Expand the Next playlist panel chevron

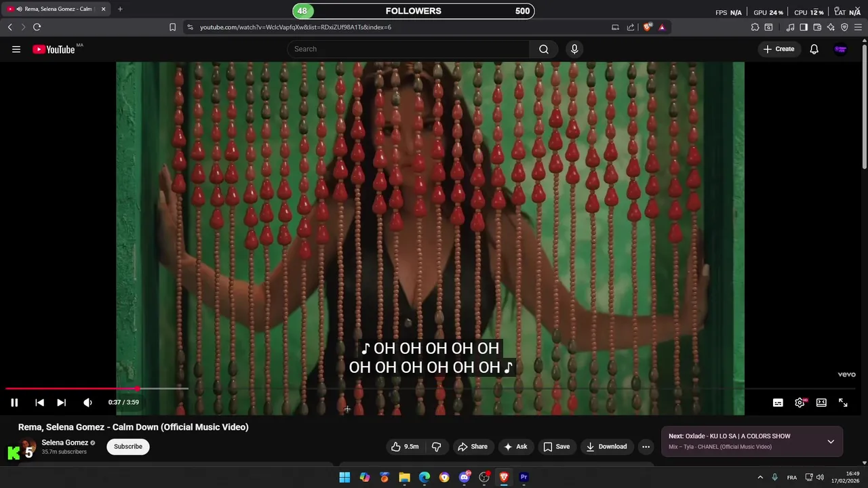831,442
